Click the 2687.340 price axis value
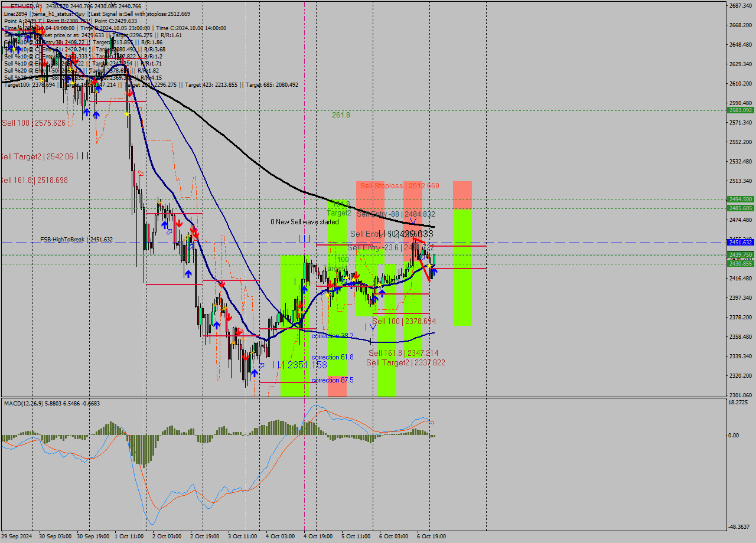 [741, 6]
